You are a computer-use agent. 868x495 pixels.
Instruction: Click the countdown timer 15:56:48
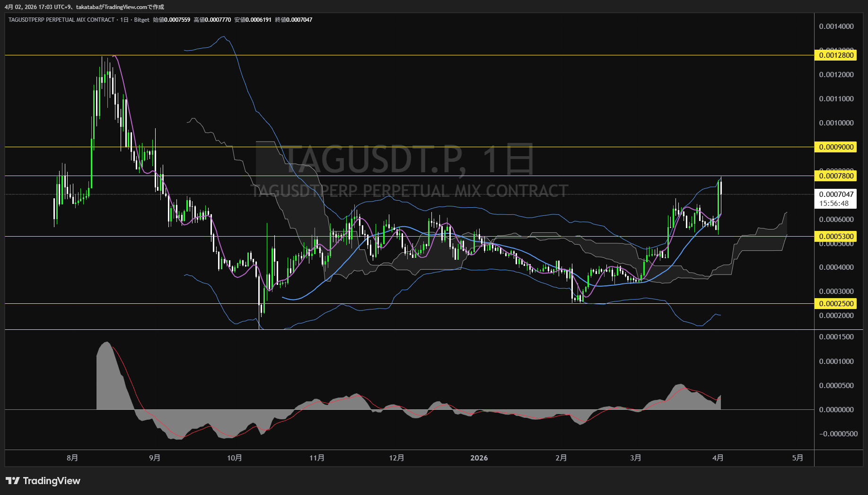(x=834, y=203)
